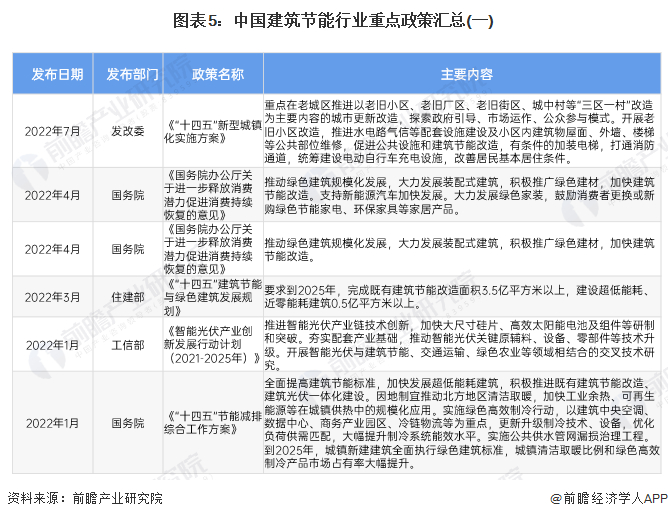Click the 2022年7月 date cell

pos(52,131)
